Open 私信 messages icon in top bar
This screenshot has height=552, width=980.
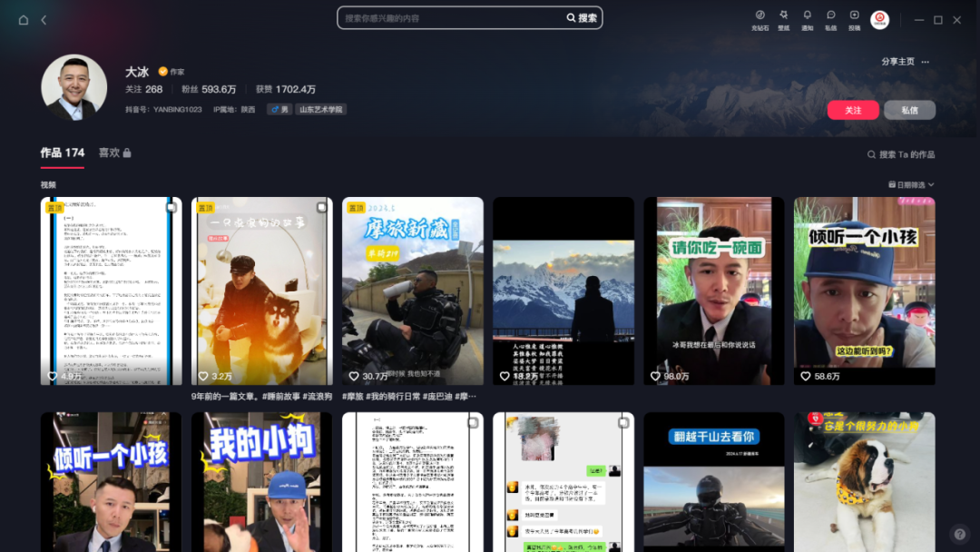point(830,19)
